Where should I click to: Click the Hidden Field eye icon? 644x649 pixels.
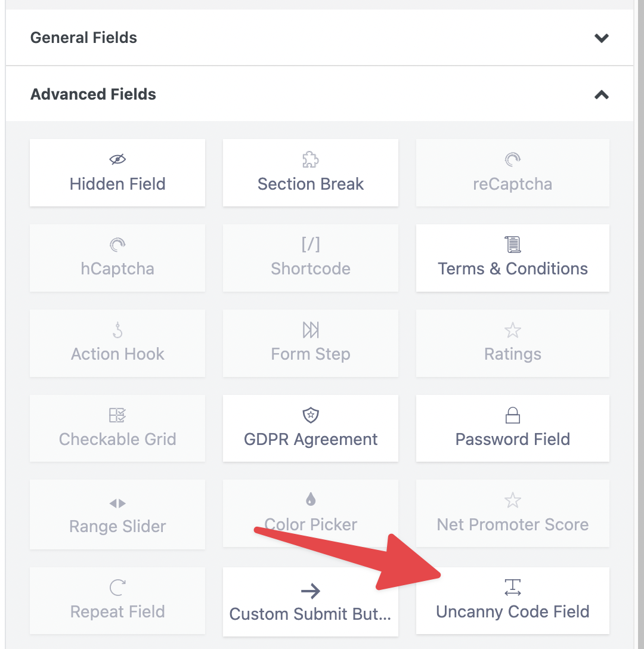117,159
